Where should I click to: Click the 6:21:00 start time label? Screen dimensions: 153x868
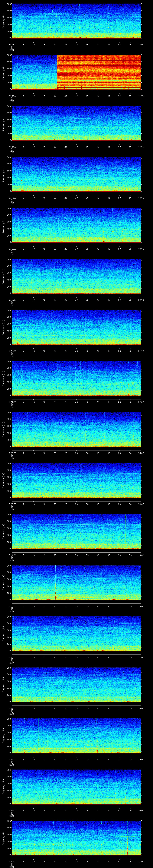click(12, 402)
